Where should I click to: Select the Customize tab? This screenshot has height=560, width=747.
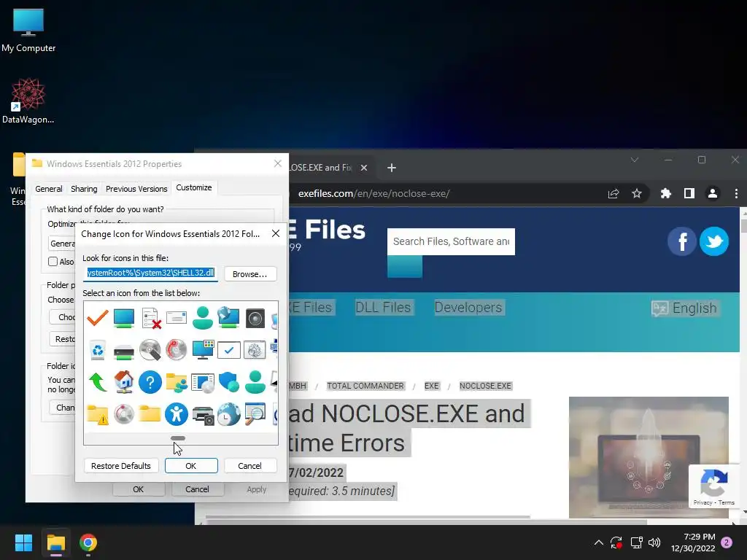(x=194, y=187)
